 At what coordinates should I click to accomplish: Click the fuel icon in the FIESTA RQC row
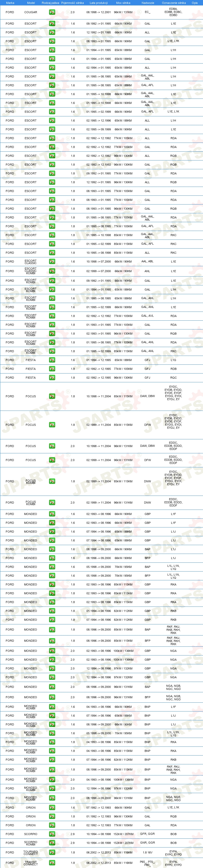[52, 377]
